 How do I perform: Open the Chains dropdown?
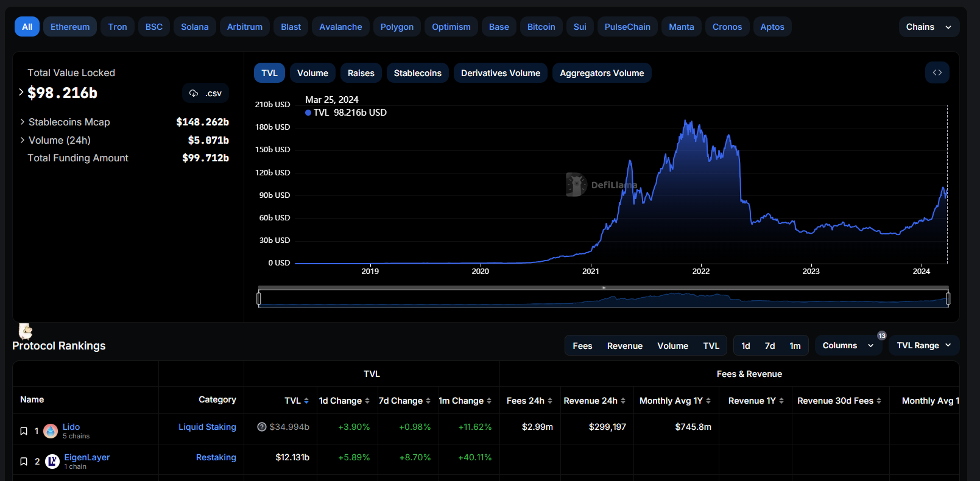tap(929, 27)
